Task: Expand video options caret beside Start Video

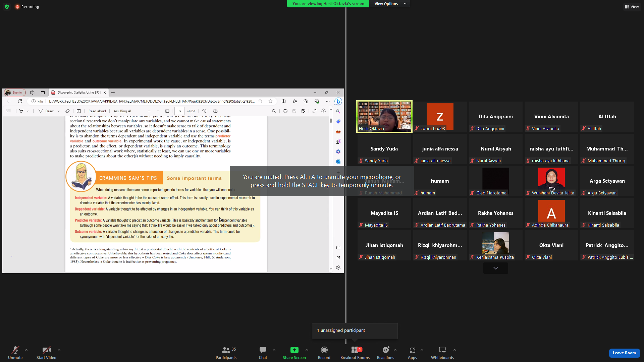Action: [59, 350]
